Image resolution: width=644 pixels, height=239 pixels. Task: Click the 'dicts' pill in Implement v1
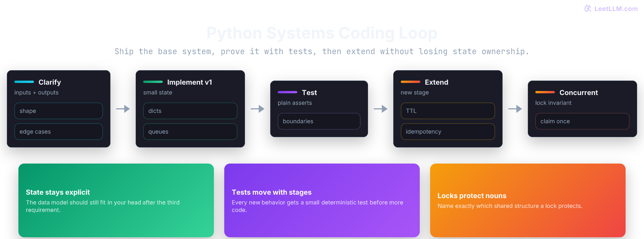190,111
